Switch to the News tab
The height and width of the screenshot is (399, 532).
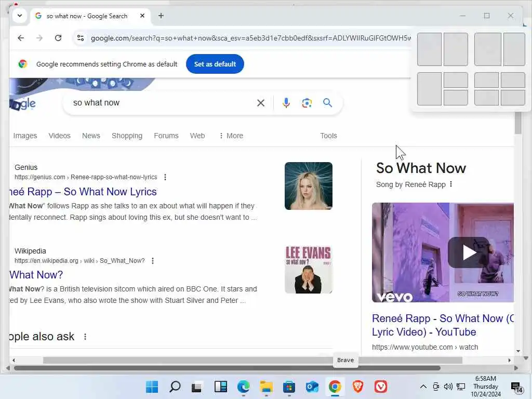[91, 136]
